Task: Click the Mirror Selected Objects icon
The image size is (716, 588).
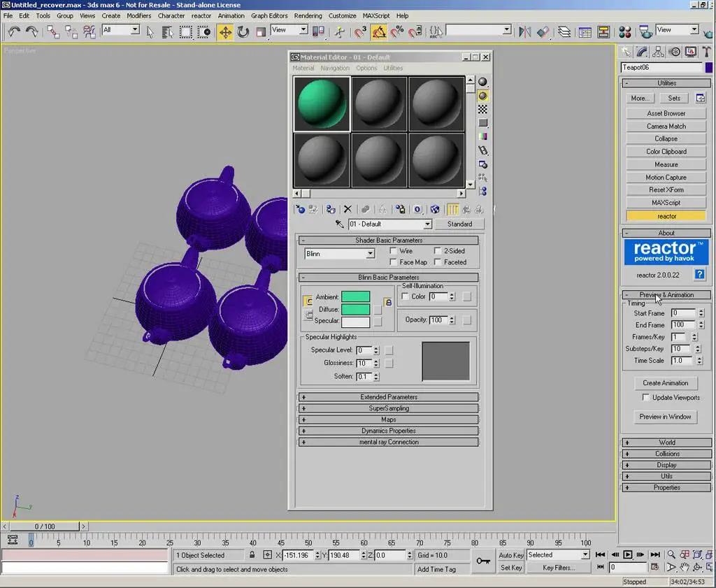Action: (524, 32)
